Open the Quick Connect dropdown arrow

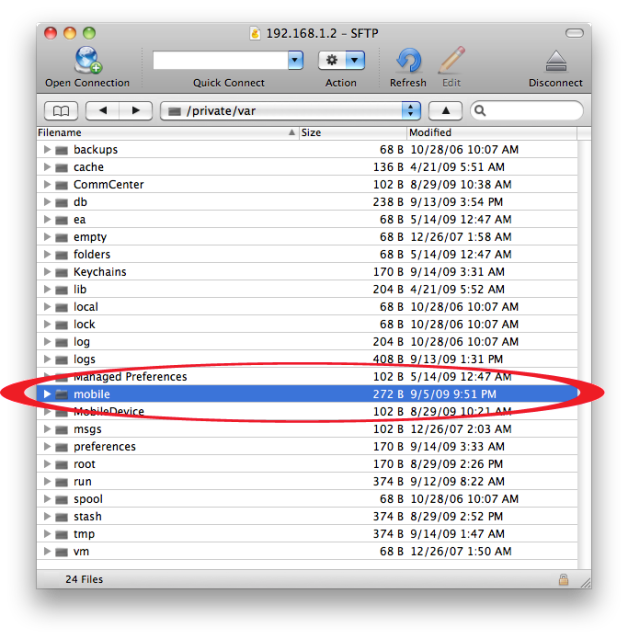[295, 61]
